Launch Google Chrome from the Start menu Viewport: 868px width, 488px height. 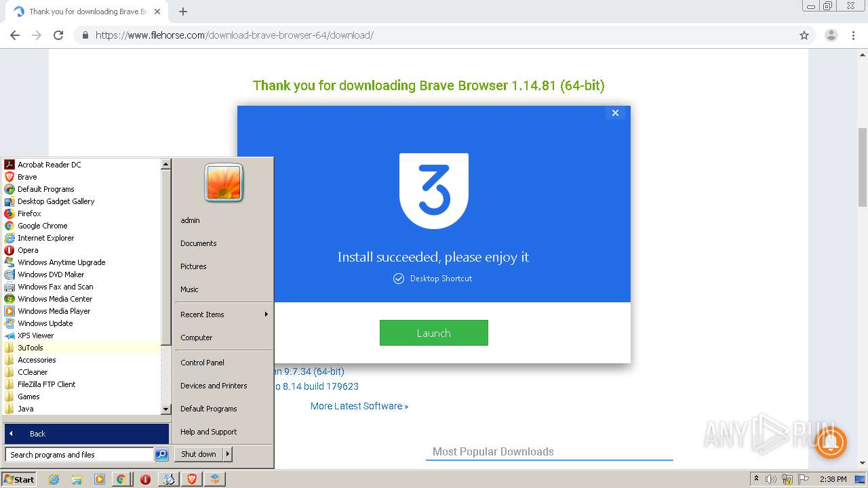pos(81,226)
